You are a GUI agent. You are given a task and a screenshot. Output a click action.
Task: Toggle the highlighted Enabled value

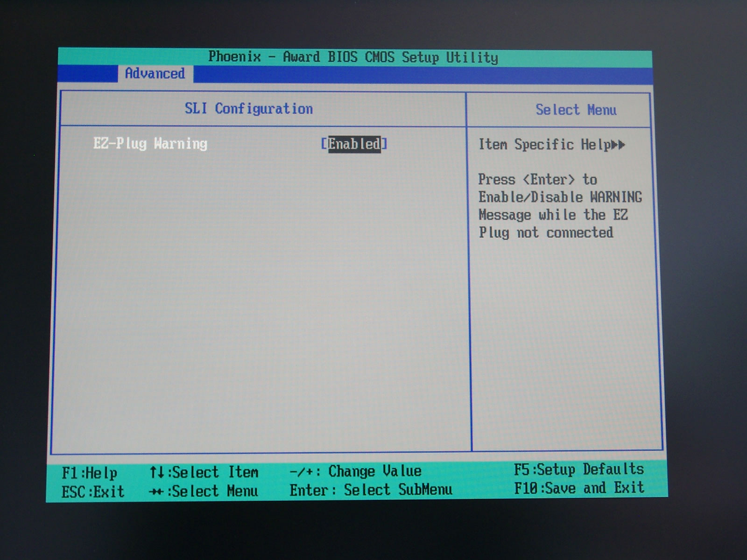pos(354,144)
